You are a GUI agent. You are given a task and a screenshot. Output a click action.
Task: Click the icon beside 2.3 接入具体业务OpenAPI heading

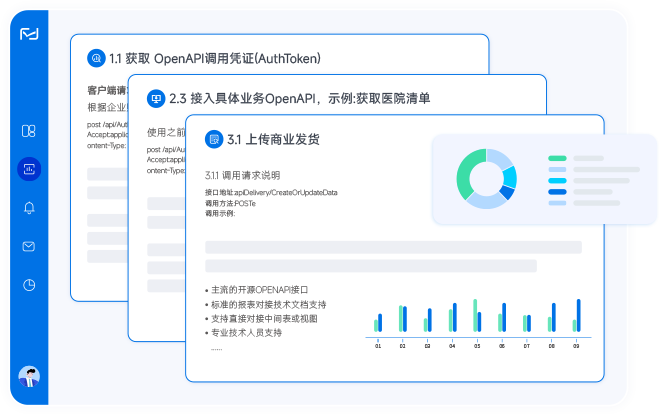click(x=155, y=98)
